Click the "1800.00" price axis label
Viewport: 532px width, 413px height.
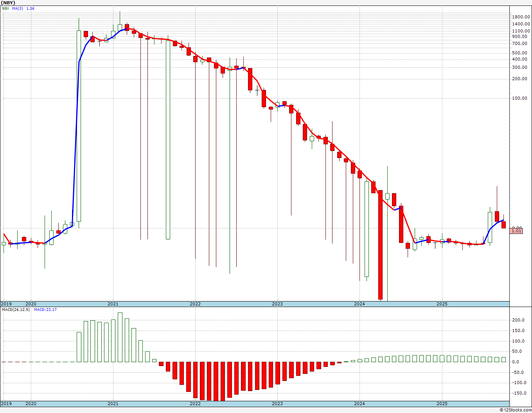(521, 17)
